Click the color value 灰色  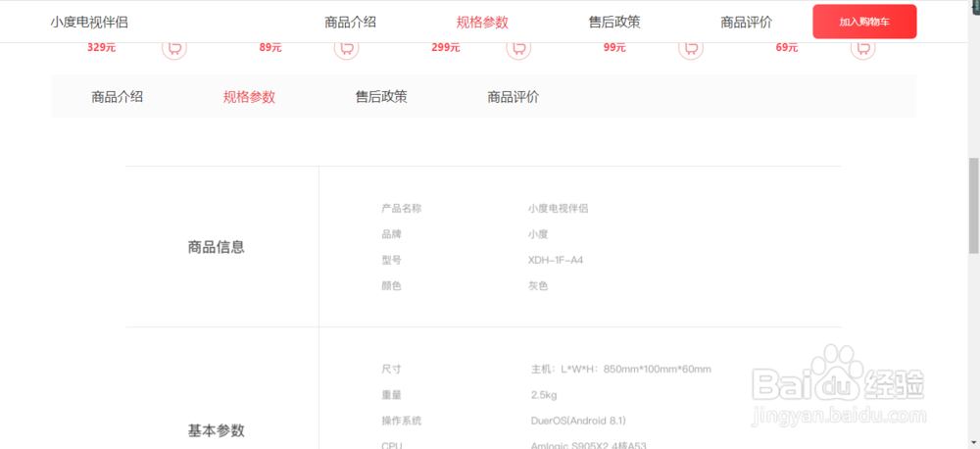(538, 286)
